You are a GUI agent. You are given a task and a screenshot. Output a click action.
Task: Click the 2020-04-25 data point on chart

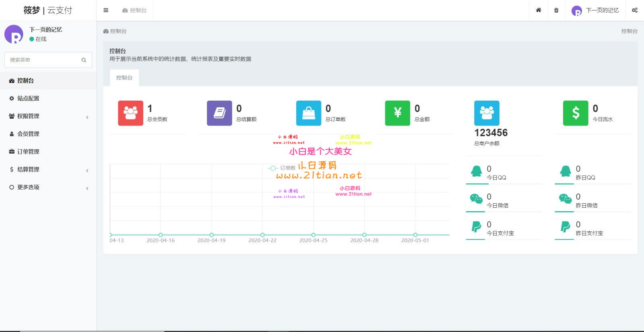coord(314,235)
